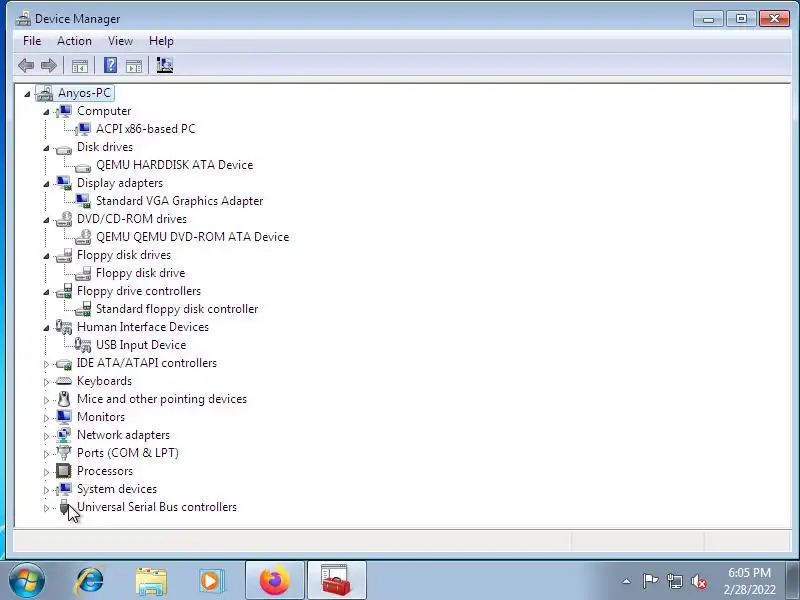This screenshot has height=600, width=800.
Task: Click the Human Interface Devices category icon
Action: [64, 327]
